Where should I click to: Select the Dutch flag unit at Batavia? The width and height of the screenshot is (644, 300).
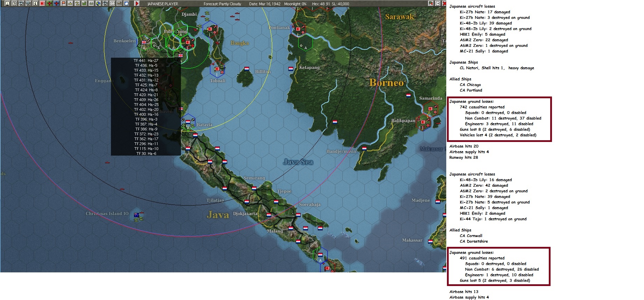pos(188,122)
